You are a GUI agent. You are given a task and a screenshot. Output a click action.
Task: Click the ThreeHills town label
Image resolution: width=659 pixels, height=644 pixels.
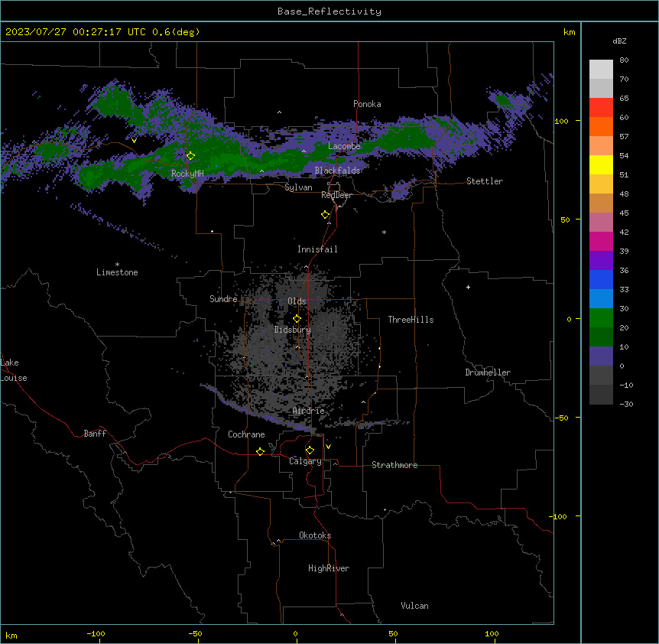(411, 320)
